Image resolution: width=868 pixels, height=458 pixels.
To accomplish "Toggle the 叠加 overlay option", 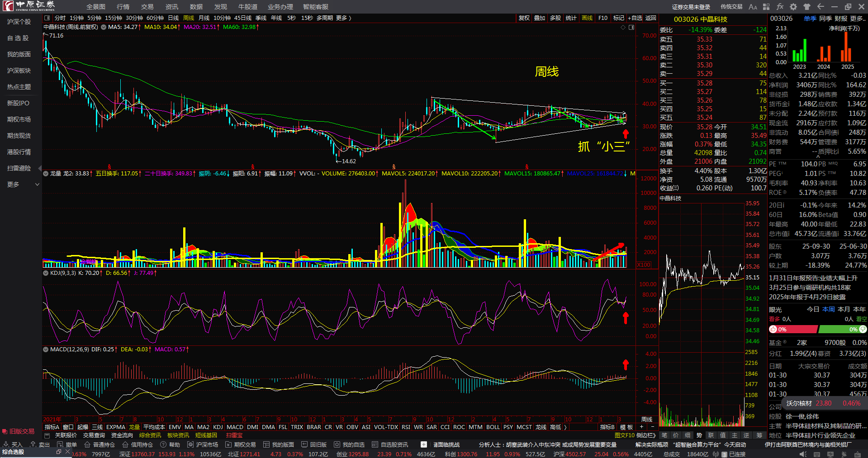I will [x=540, y=18].
